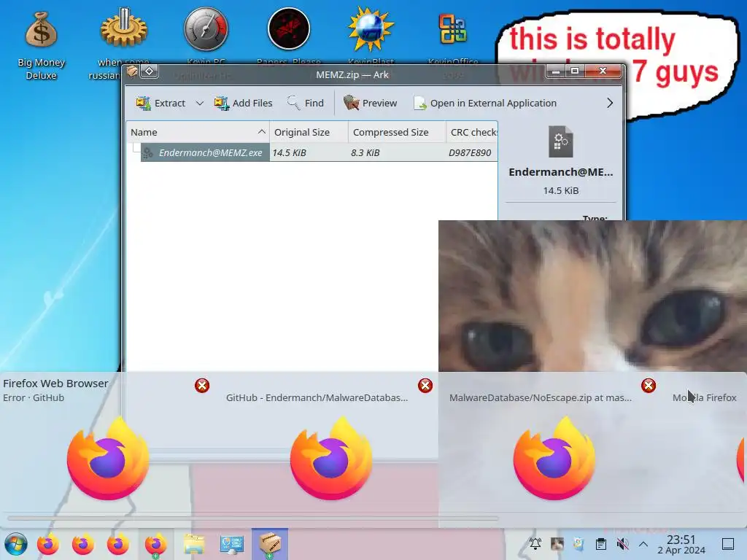Click the Extract button in Ark toolbar
Image resolution: width=747 pixels, height=560 pixels.
click(160, 103)
